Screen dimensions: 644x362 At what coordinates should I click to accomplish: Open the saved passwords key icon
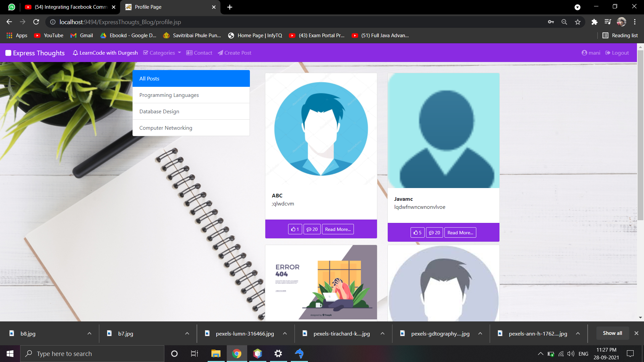click(x=551, y=22)
